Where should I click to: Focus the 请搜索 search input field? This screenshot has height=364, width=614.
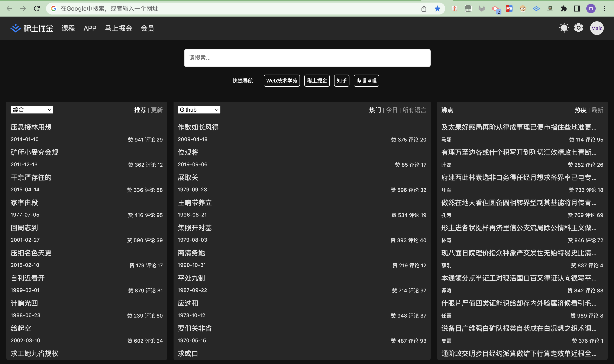[x=307, y=58]
